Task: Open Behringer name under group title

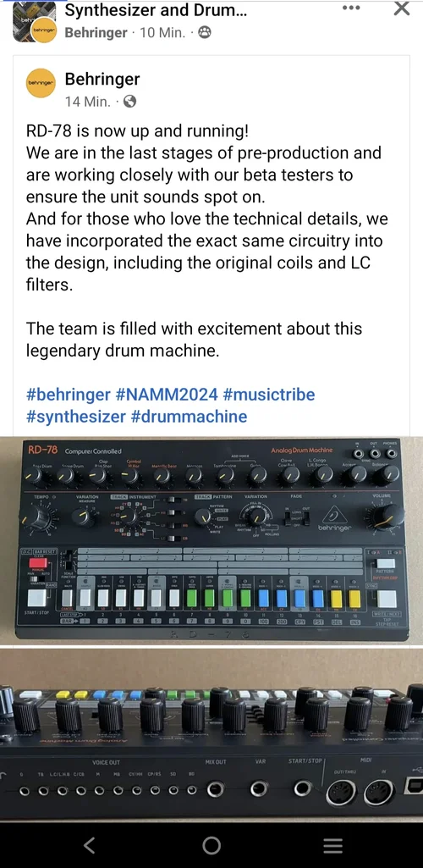Action: pyautogui.click(x=96, y=33)
